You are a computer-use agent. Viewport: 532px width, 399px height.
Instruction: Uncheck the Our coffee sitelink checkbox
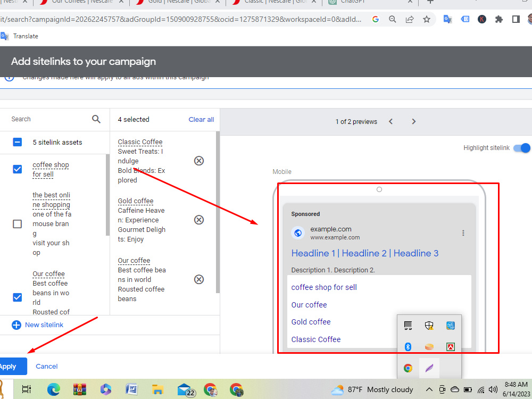[x=18, y=297]
